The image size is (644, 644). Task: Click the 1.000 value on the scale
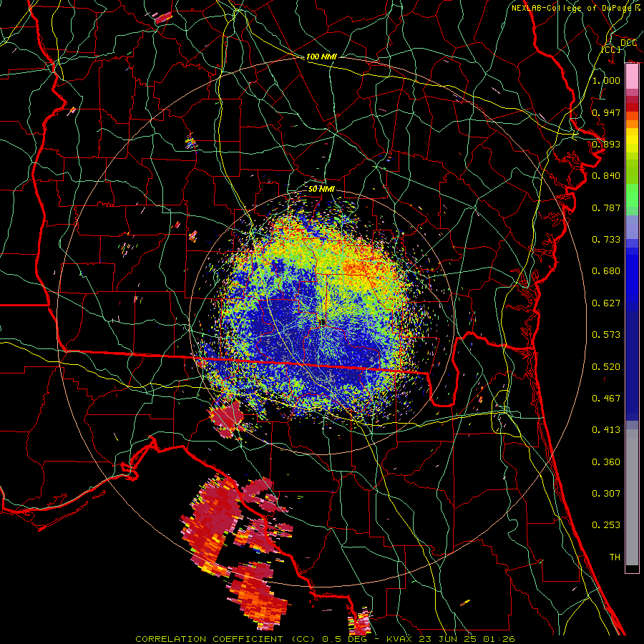coord(606,80)
